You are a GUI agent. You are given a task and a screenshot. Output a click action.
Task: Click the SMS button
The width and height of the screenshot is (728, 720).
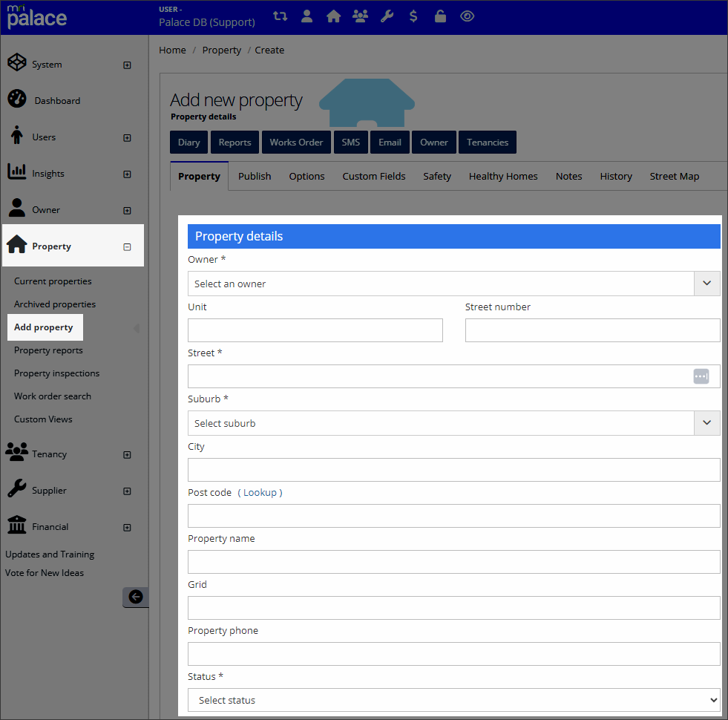[351, 142]
